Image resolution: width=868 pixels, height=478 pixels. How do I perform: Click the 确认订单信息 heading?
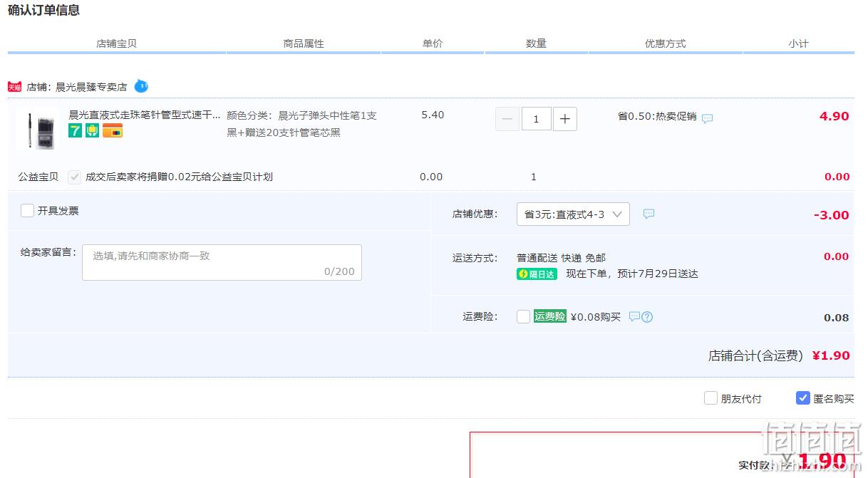[x=43, y=10]
